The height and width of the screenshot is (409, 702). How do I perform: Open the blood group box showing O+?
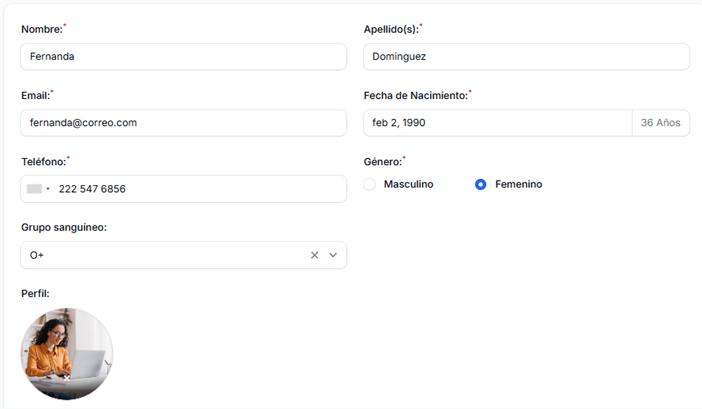tap(160, 255)
